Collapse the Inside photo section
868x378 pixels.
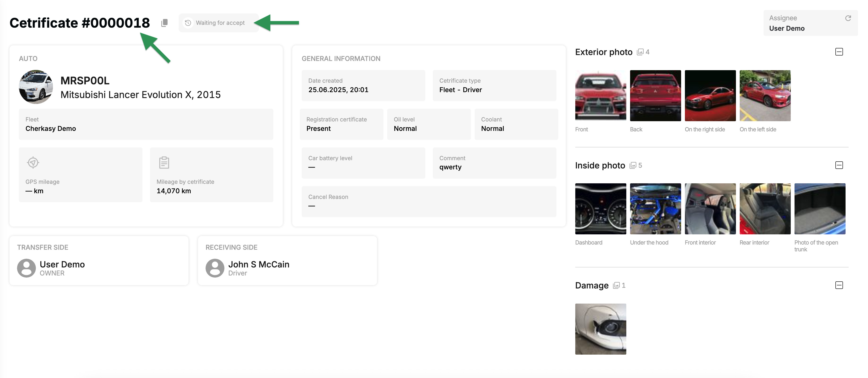click(x=839, y=165)
